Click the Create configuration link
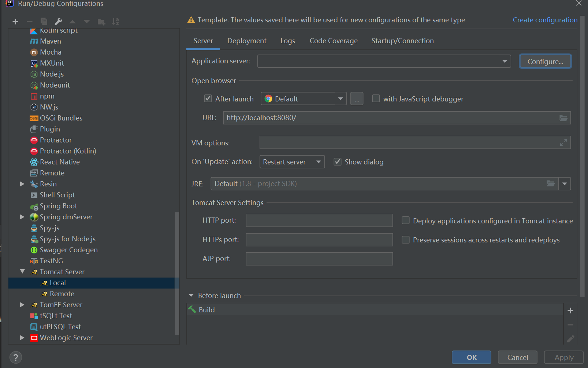588x368 pixels. [x=545, y=20]
